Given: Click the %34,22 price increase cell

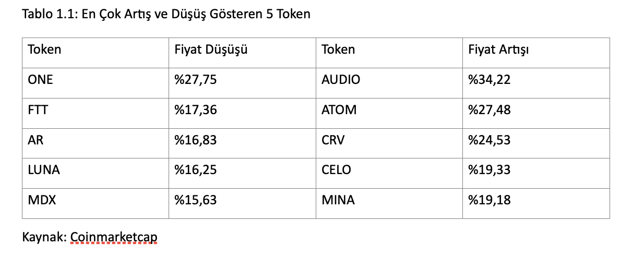Looking at the screenshot, I should tap(536, 83).
